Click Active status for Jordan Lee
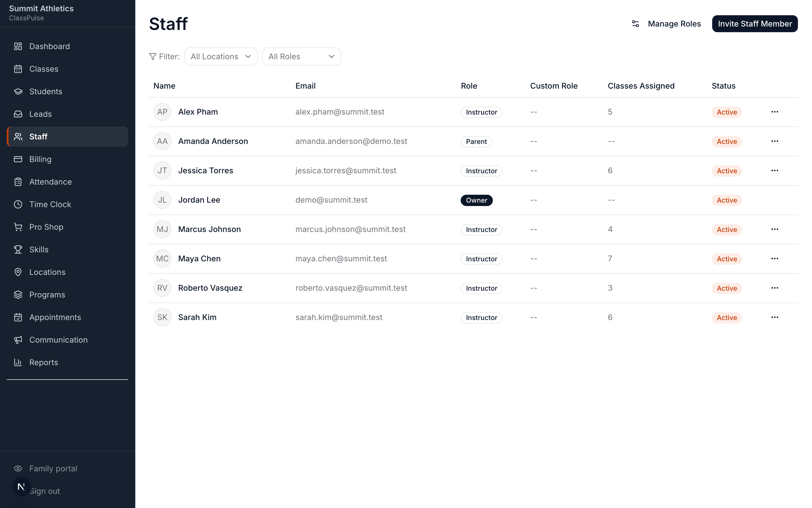The image size is (812, 508). click(727, 200)
